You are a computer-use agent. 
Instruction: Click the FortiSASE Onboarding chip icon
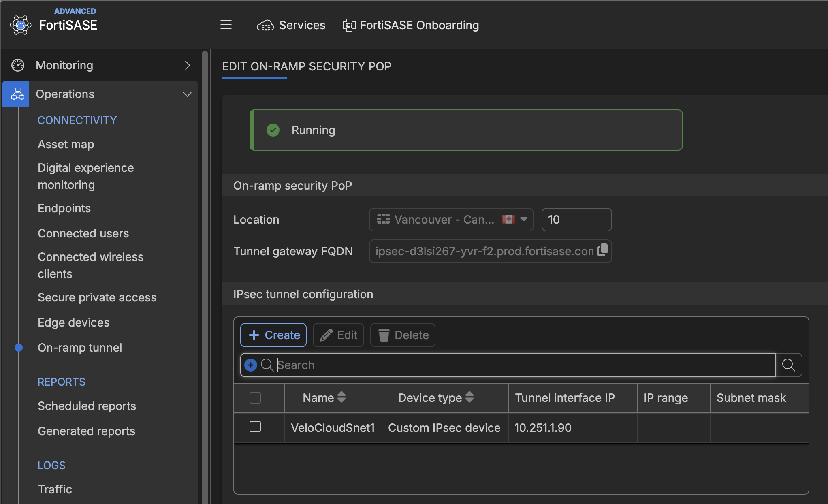pos(349,25)
